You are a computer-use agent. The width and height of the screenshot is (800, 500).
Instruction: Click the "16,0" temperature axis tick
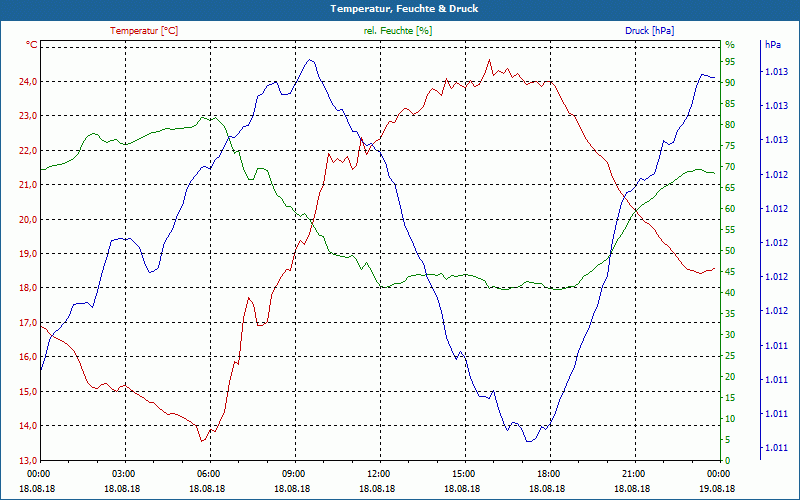click(28, 357)
